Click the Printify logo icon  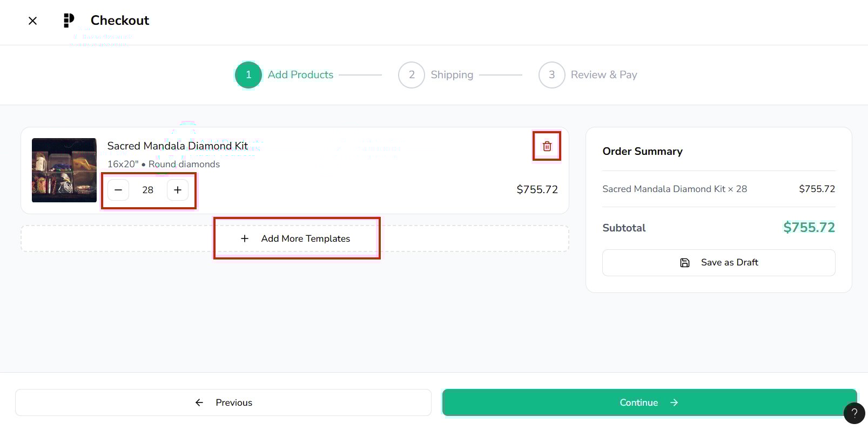click(69, 21)
